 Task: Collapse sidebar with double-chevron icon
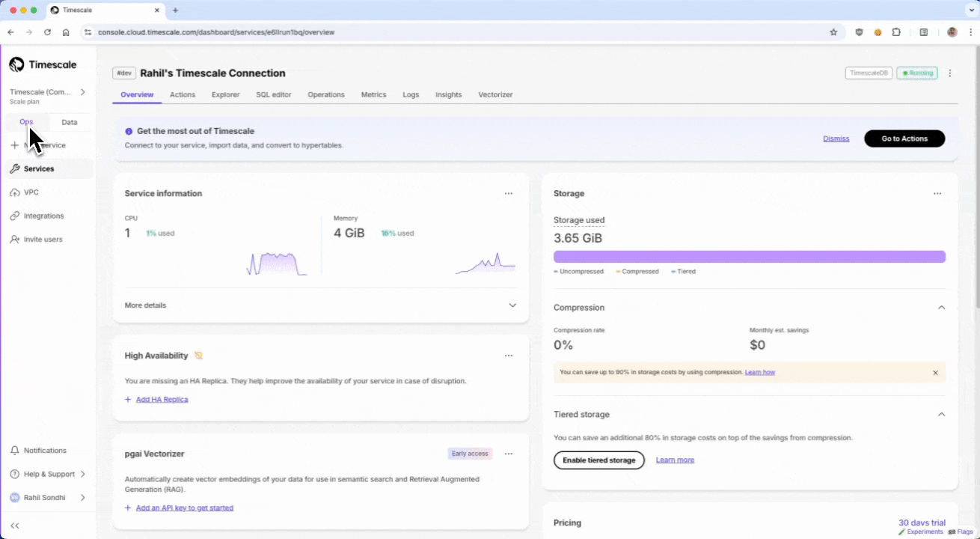[x=15, y=526]
